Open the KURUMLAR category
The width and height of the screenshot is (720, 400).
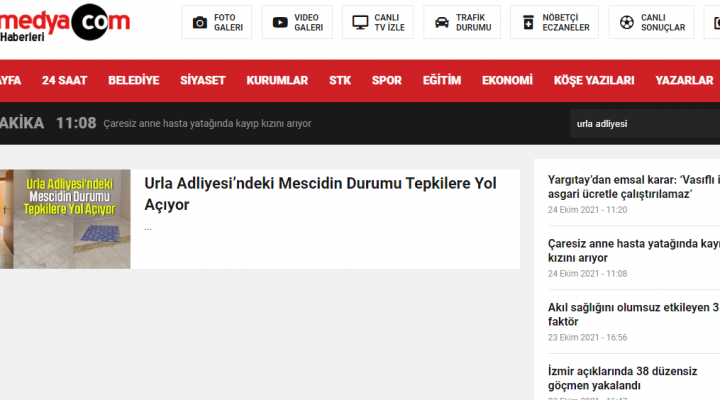277,80
